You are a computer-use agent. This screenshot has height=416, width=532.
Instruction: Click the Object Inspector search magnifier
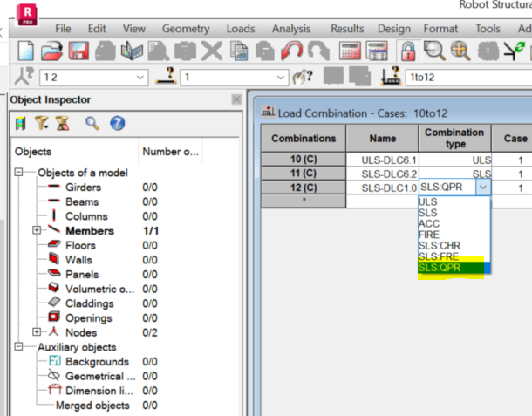pyautogui.click(x=92, y=124)
